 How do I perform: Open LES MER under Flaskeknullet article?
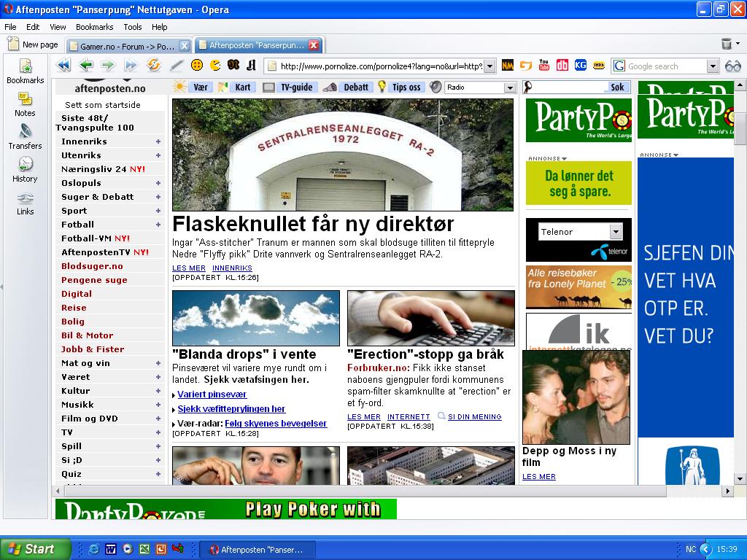(x=189, y=268)
